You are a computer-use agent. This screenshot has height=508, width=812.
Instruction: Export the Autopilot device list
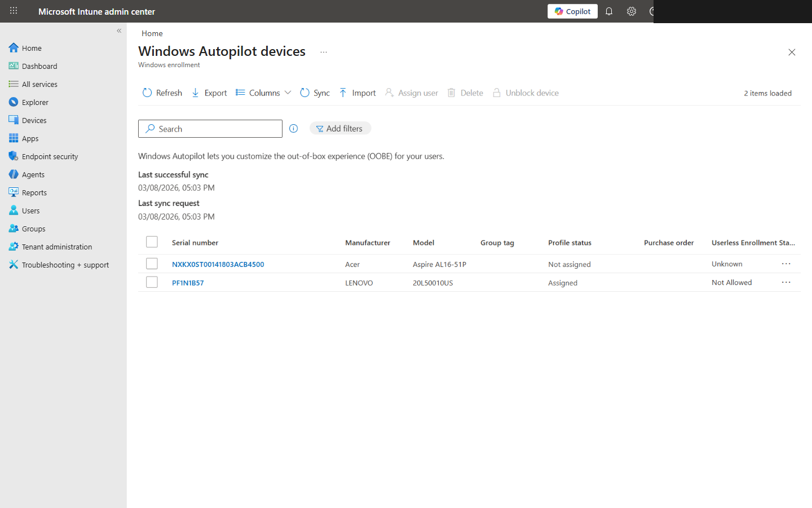pos(209,93)
